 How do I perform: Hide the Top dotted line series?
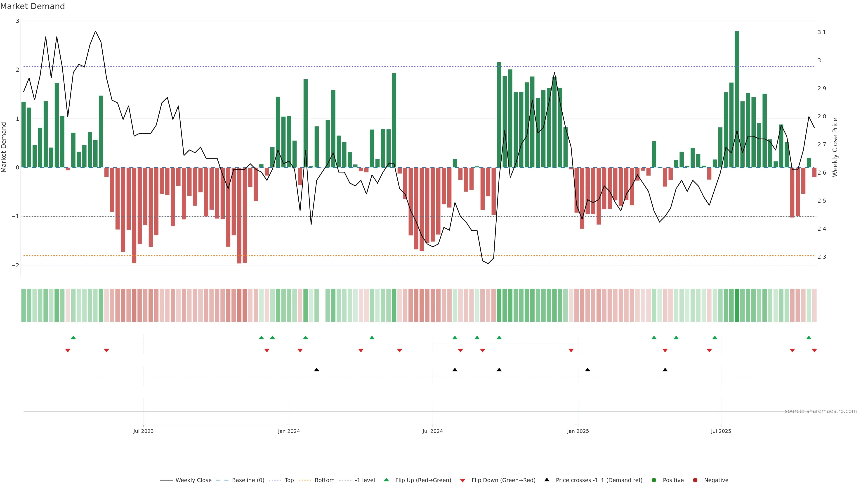(x=289, y=480)
